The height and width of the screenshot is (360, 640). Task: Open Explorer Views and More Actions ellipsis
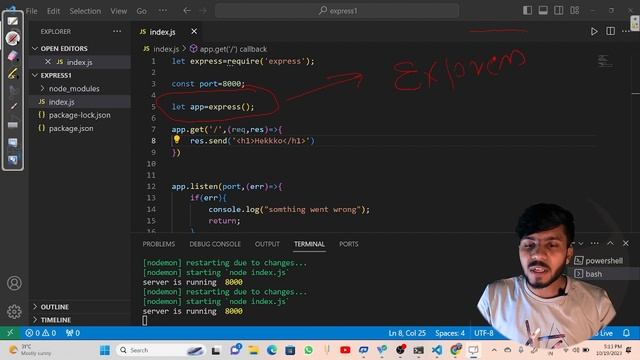tap(117, 31)
